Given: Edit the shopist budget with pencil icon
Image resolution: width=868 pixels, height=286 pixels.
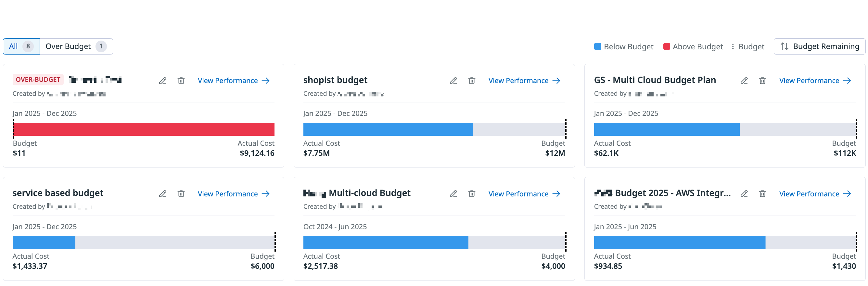Looking at the screenshot, I should click(453, 81).
